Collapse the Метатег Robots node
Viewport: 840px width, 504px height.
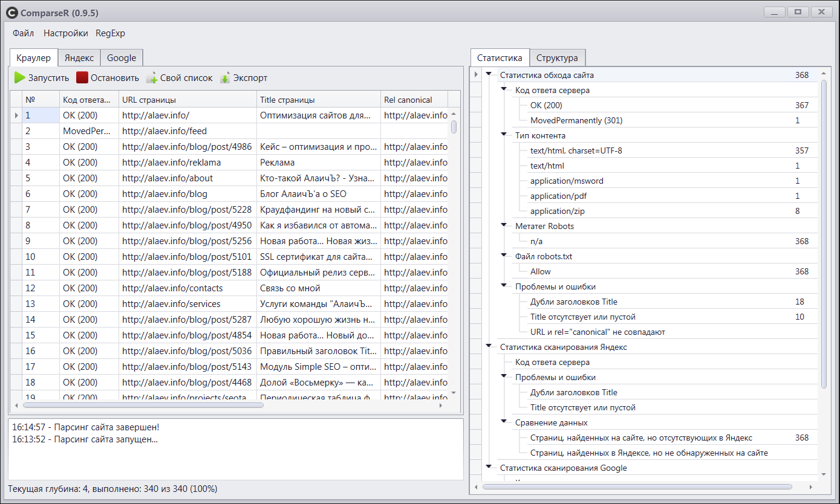(504, 225)
